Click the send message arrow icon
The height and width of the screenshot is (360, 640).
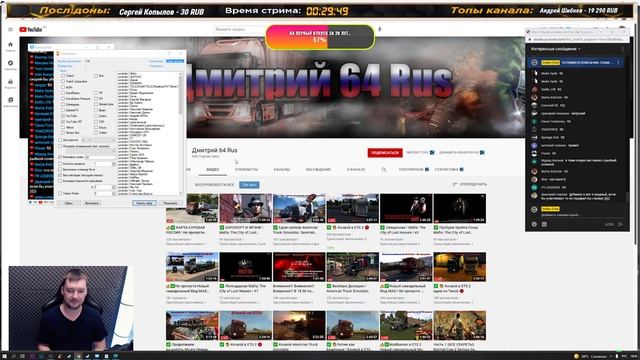620,224
